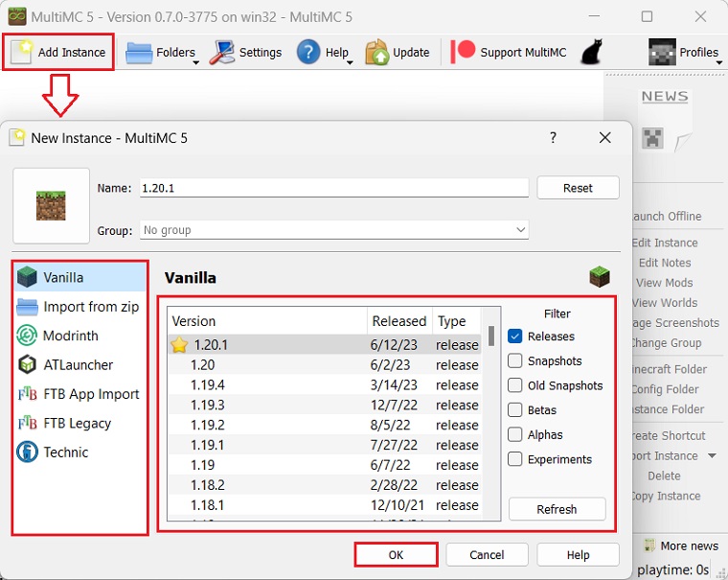Click the star icon beside version 1.20.1
728x580 pixels.
179,345
